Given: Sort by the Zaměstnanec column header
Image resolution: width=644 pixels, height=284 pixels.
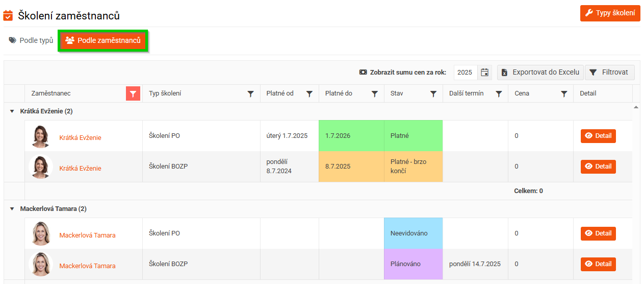Looking at the screenshot, I should 51,93.
